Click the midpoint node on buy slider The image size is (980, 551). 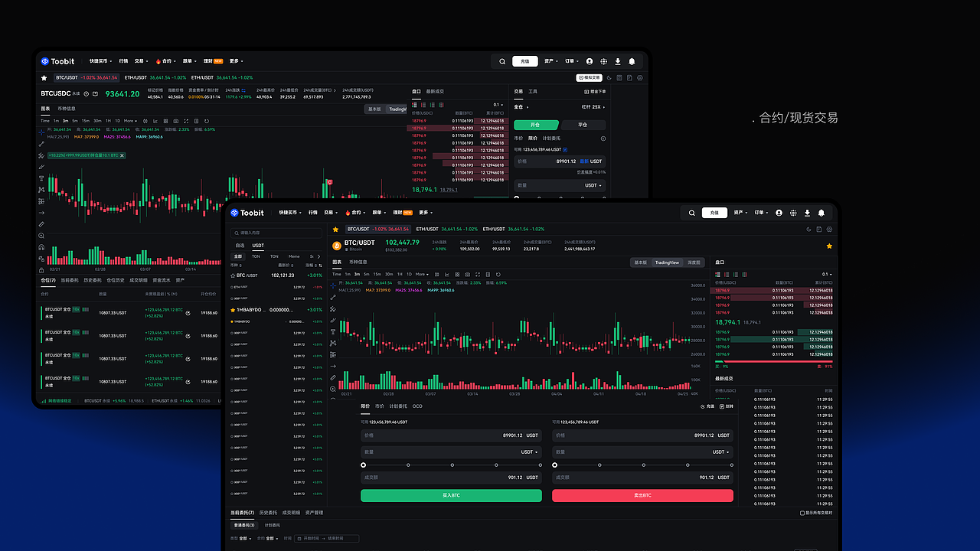tap(452, 465)
